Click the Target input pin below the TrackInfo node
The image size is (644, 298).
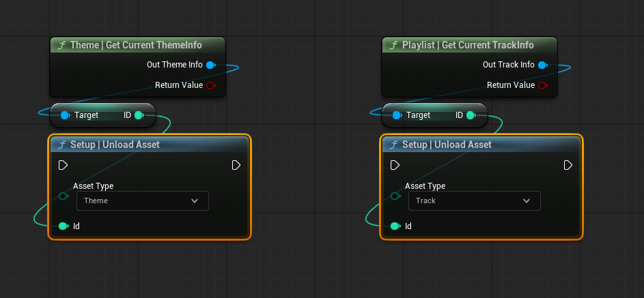tap(397, 115)
